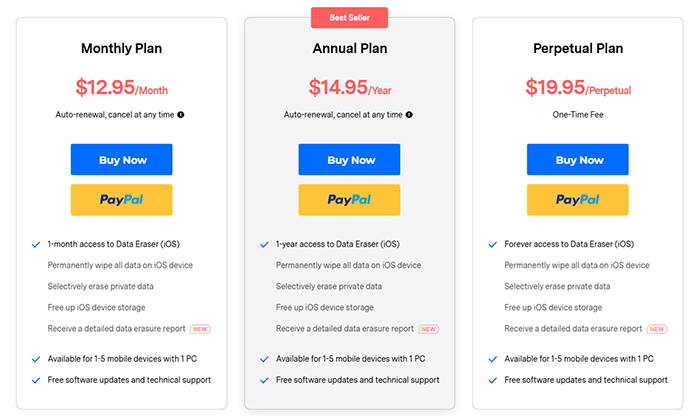Viewport: 700px width, 417px height.
Task: Choose PayPal for the Annual Plan
Action: click(x=349, y=200)
